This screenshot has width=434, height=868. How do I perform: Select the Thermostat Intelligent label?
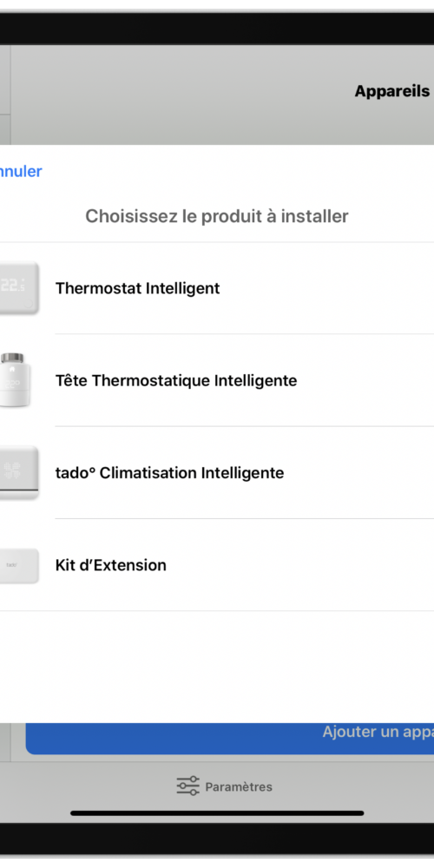(137, 288)
